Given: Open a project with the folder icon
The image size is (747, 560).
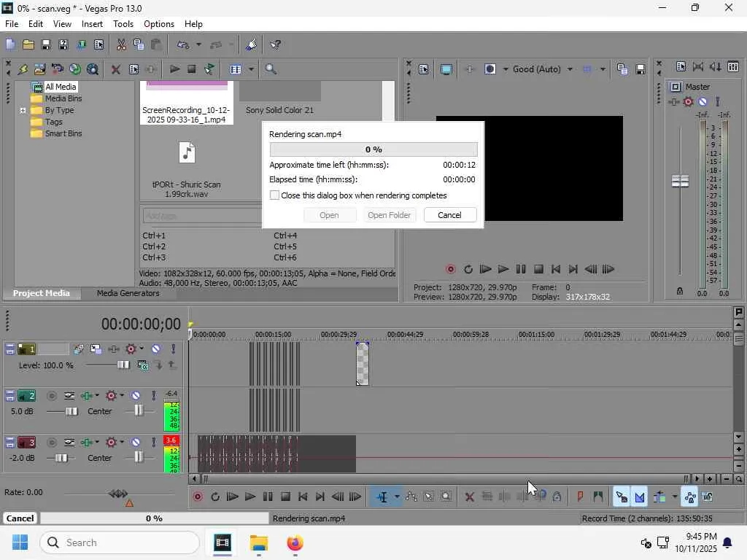Looking at the screenshot, I should [x=28, y=44].
